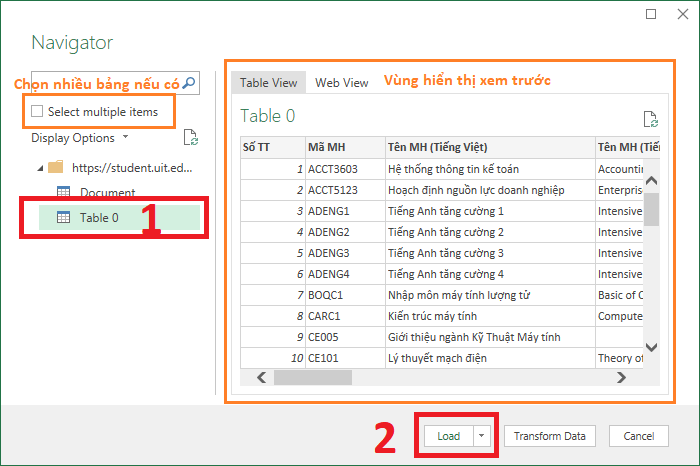Click cell ADENG3

pos(345,253)
